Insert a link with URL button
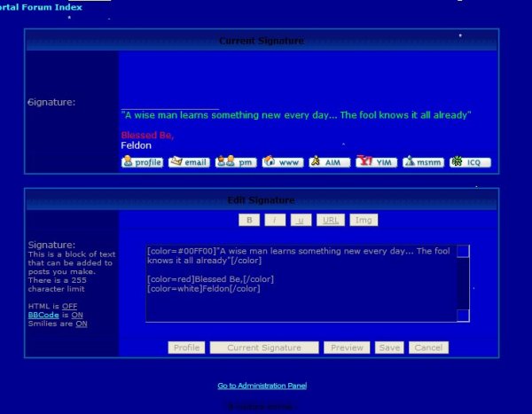Viewport: 532px width, 414px height. [x=330, y=220]
